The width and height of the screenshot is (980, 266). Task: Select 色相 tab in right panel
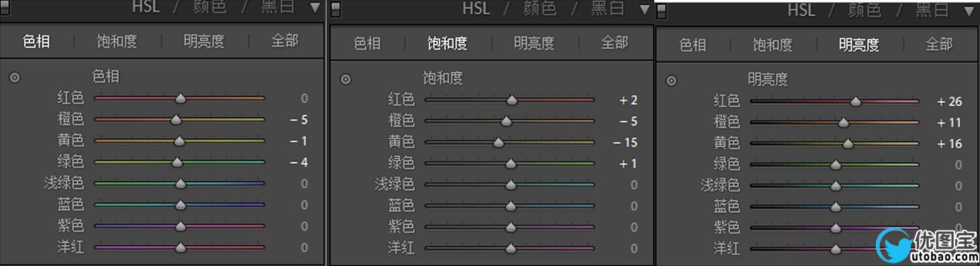click(693, 45)
